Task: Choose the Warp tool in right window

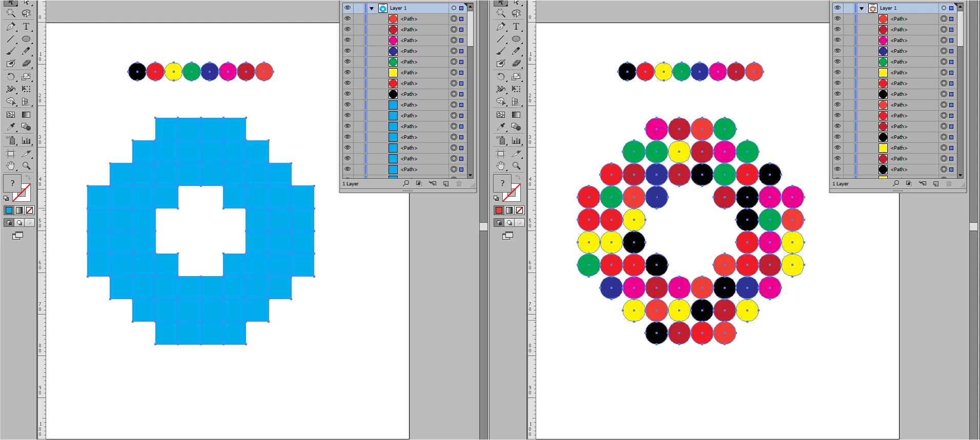Action: [501, 89]
